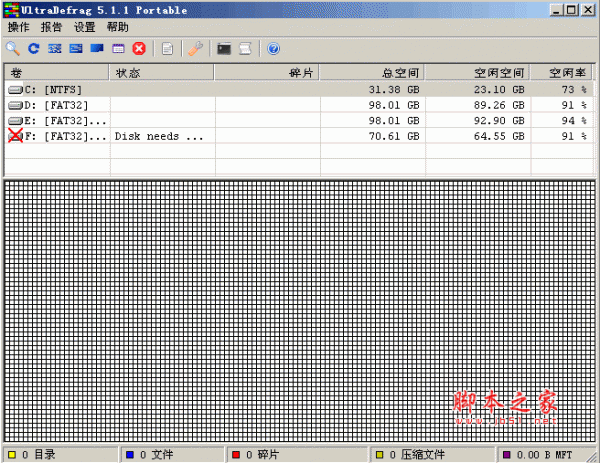Screen dimensions: 600x463
Task: Click the Analyze magnifier icon
Action: click(13, 49)
